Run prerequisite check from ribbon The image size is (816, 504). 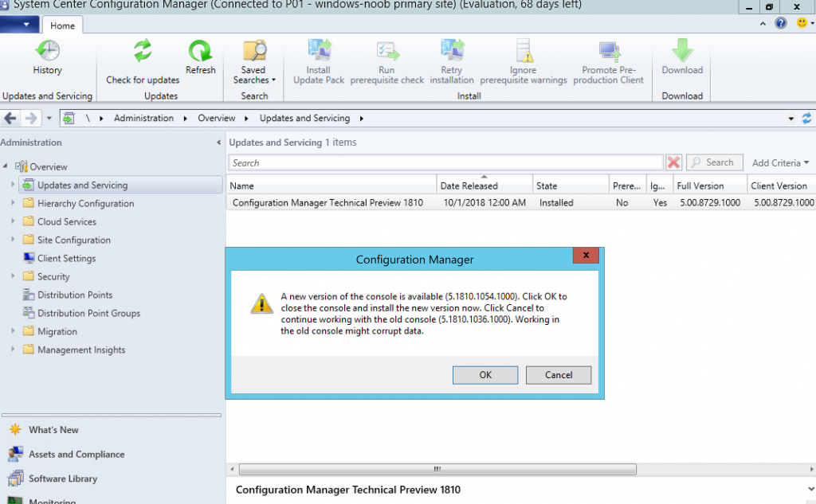pyautogui.click(x=386, y=61)
